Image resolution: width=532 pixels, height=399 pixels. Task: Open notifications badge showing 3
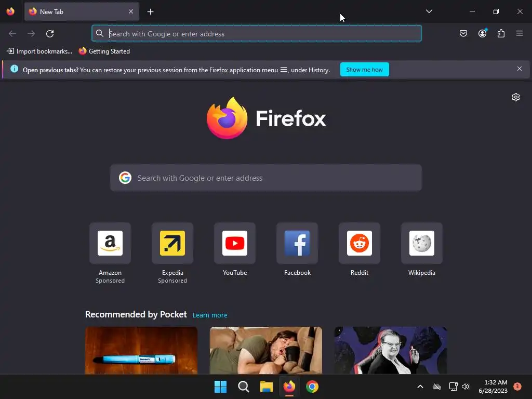click(x=517, y=387)
